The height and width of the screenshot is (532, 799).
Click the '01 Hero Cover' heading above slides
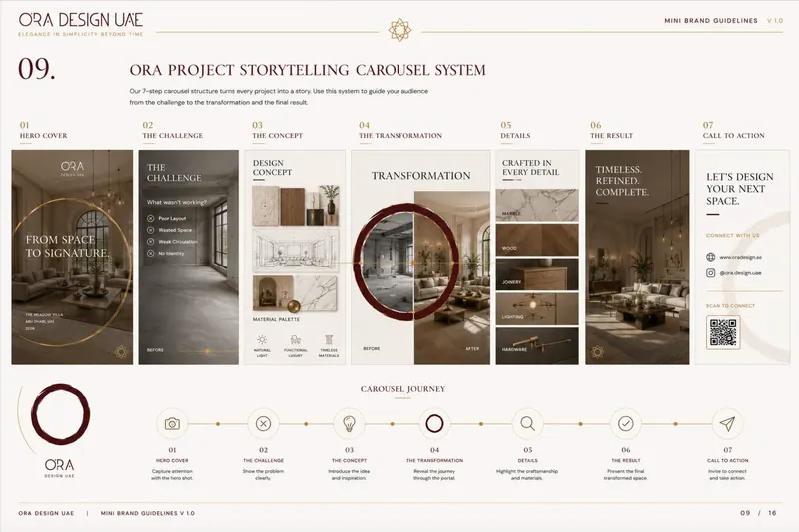coord(43,131)
